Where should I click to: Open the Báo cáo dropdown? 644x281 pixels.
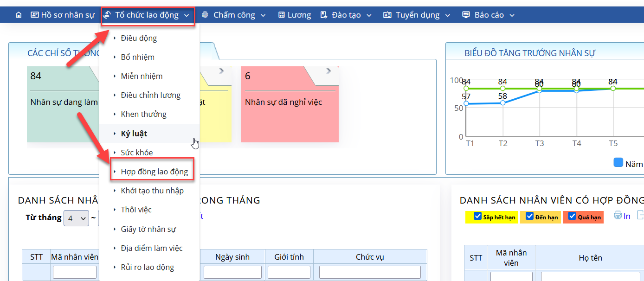click(x=489, y=15)
